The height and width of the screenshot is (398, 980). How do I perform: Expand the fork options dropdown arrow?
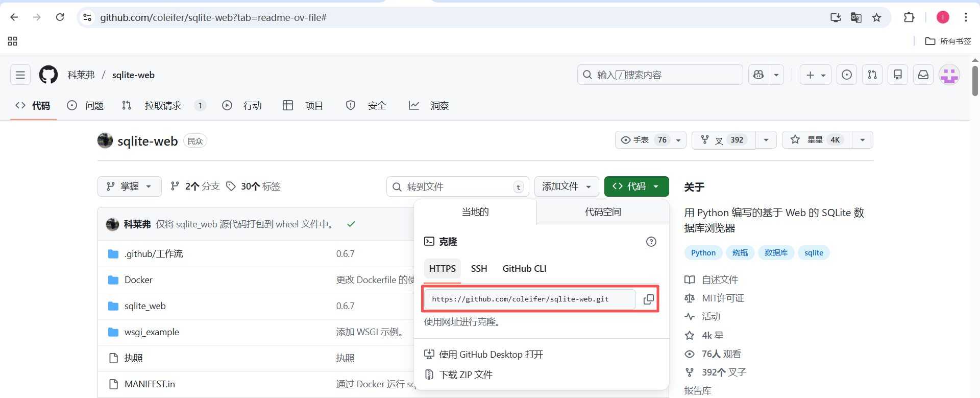tap(766, 140)
